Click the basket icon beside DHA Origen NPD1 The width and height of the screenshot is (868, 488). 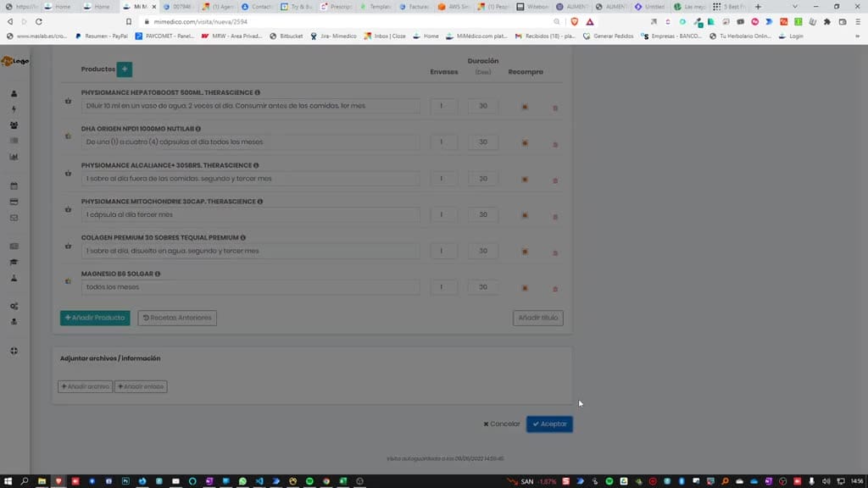point(68,136)
